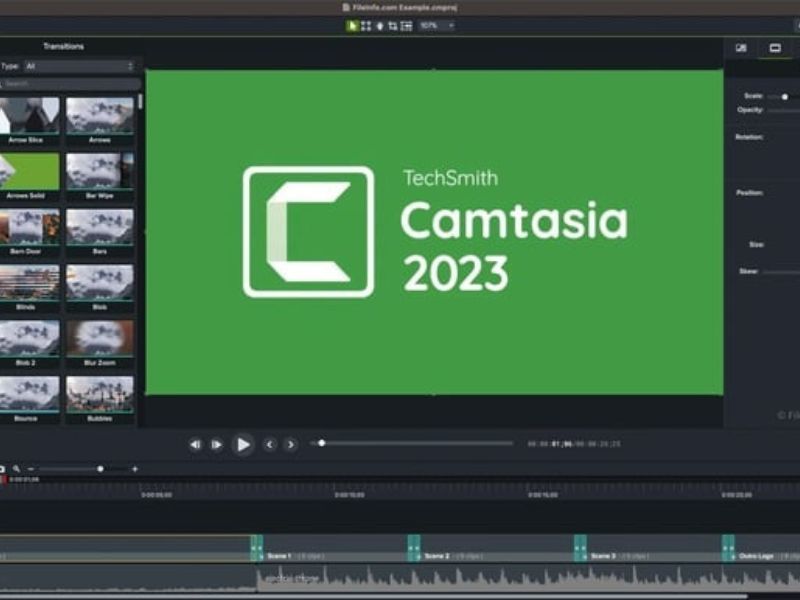Jump to previous marker arrow
The height and width of the screenshot is (600, 800).
coord(269,444)
